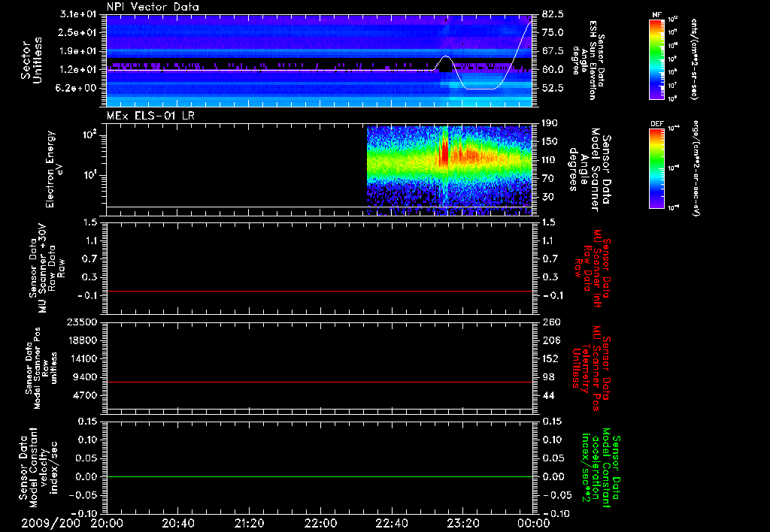The width and height of the screenshot is (770, 532).
Task: Click the 3.1e+01 sector tick label
Action: 78,14
